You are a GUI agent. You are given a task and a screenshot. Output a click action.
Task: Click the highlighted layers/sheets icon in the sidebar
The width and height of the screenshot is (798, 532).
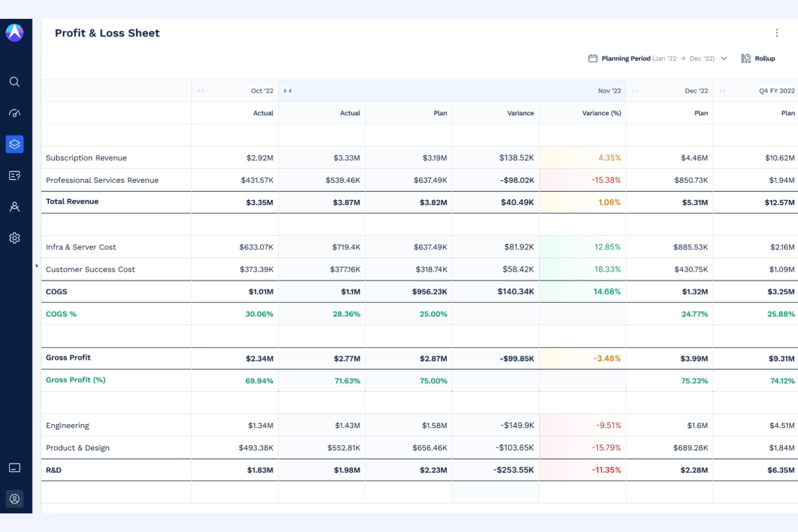click(x=15, y=144)
